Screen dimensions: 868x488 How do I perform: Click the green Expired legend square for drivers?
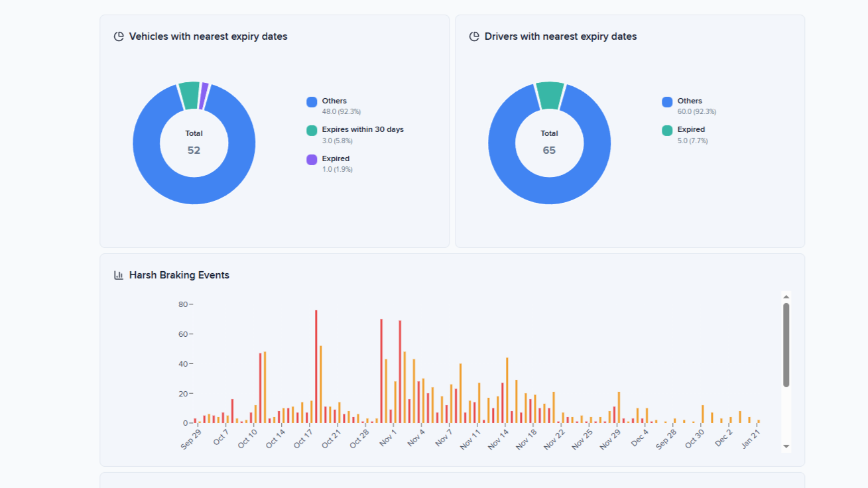(x=667, y=131)
